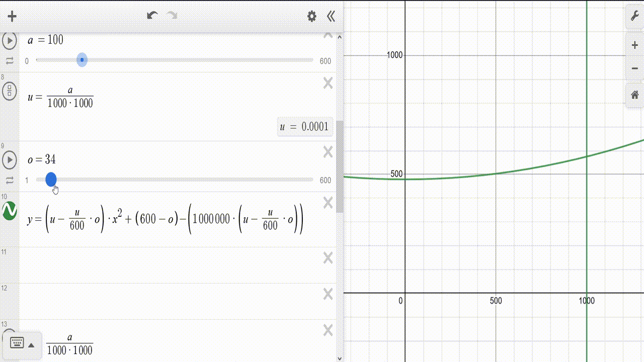Show the on-screen keyboard
This screenshot has height=362, width=644.
(x=17, y=344)
